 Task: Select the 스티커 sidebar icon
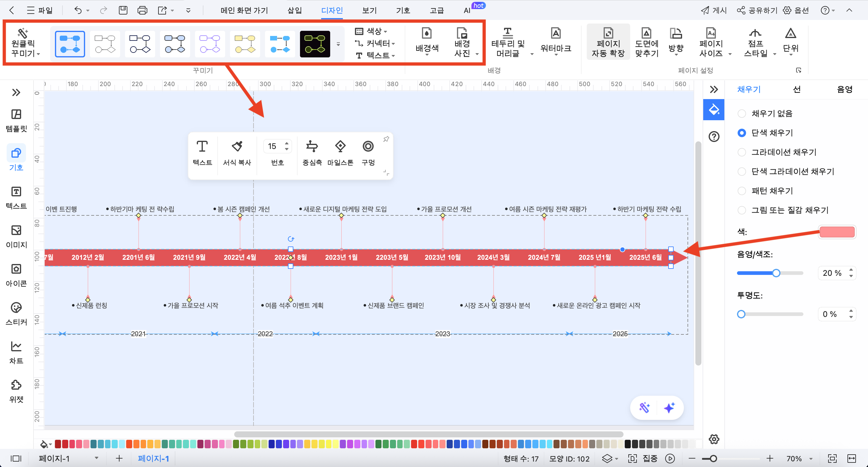pos(16,313)
